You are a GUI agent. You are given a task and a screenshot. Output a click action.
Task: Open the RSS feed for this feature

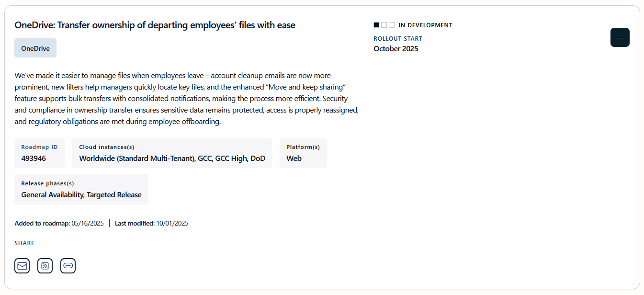coord(45,266)
